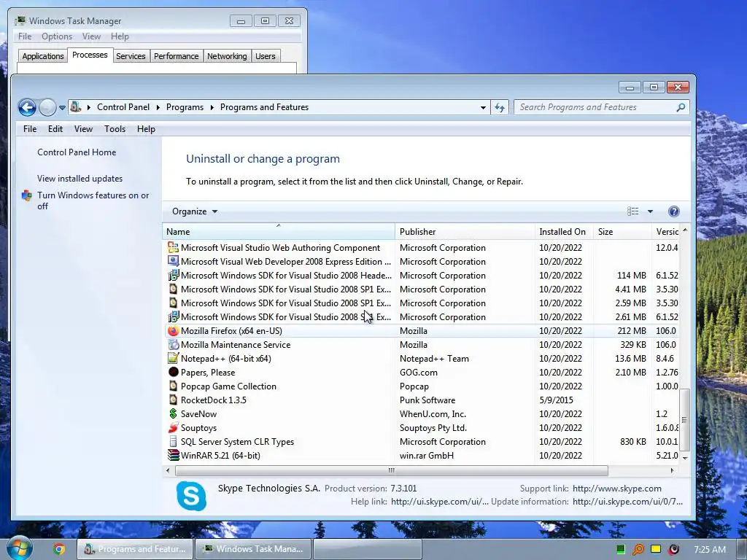
Task: Click the Back navigation arrow button
Action: coord(27,108)
